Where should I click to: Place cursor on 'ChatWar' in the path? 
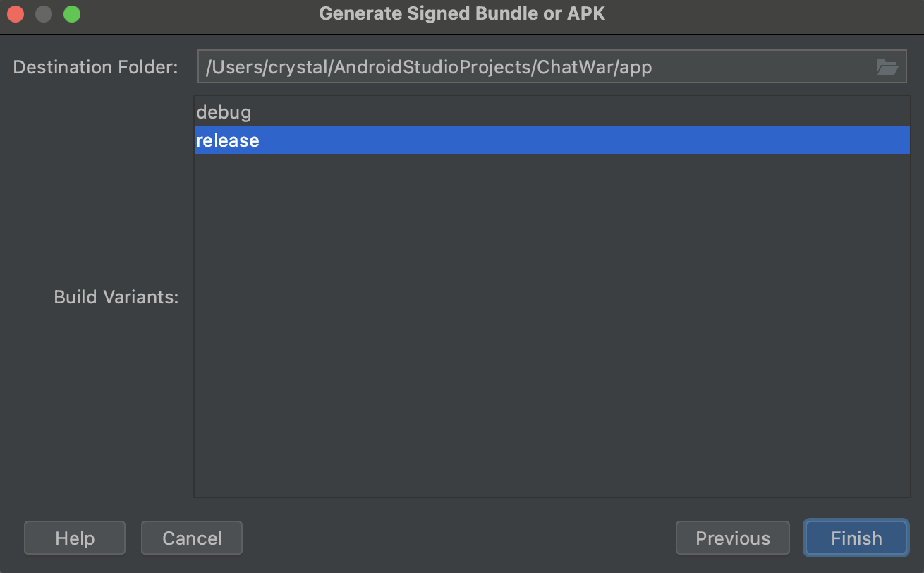(573, 67)
